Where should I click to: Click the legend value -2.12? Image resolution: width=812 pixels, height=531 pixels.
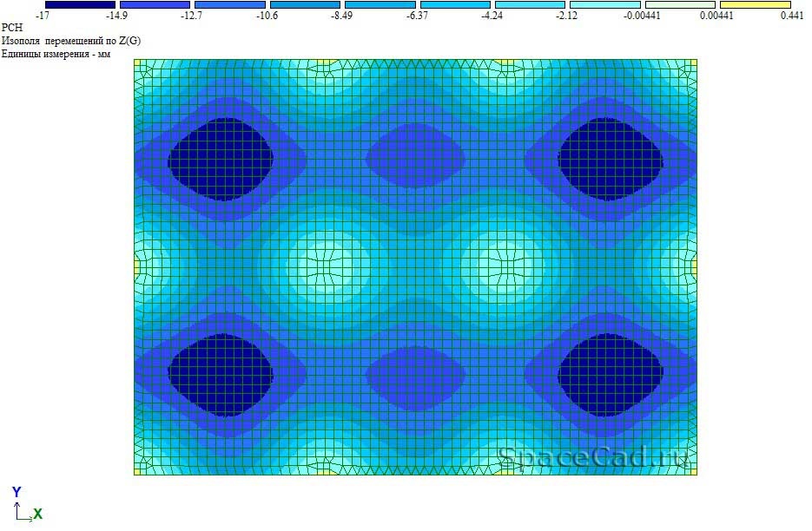(x=566, y=16)
